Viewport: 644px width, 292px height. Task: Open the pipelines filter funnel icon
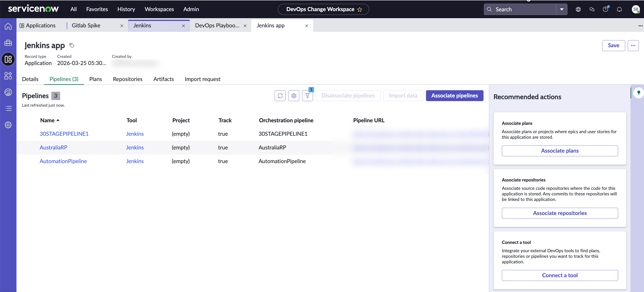307,96
